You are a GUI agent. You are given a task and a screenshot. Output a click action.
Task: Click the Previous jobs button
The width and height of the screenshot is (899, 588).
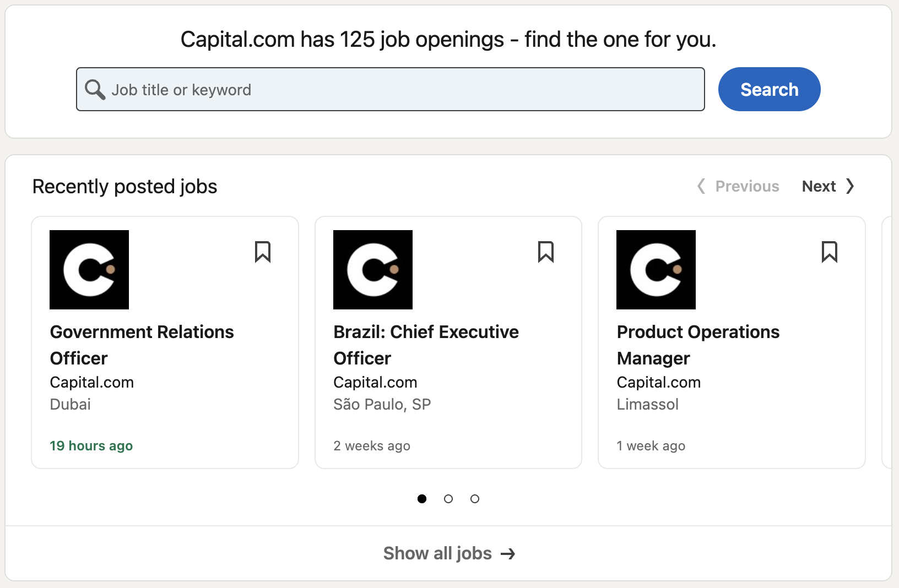tap(739, 186)
